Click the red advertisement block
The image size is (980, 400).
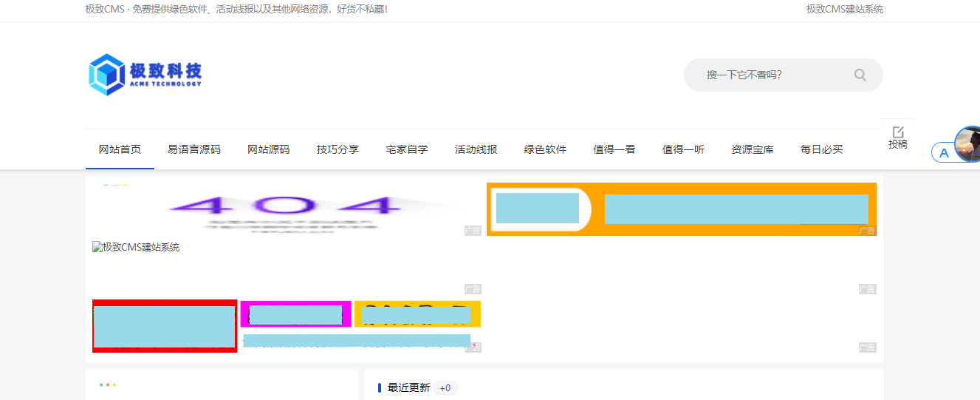click(x=165, y=326)
